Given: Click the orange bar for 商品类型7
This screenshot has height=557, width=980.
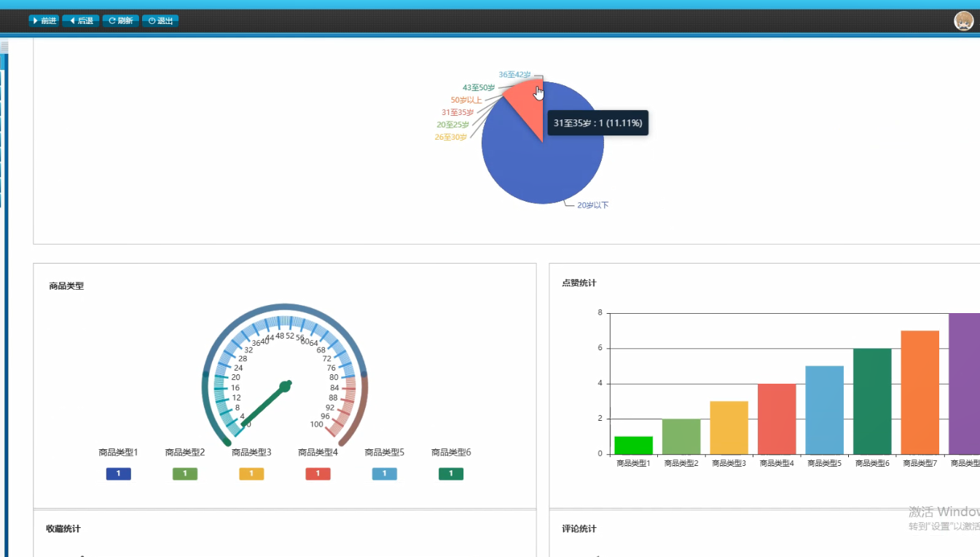Looking at the screenshot, I should point(920,393).
